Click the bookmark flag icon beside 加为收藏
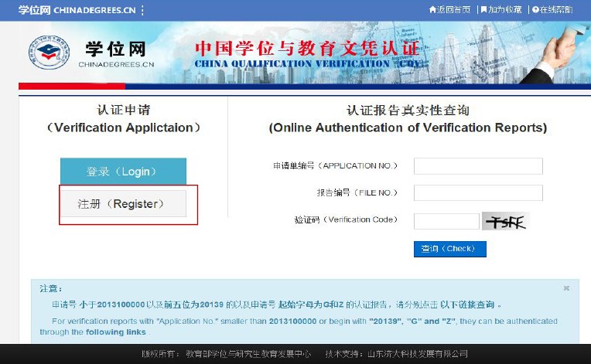591x364 pixels. [x=483, y=10]
